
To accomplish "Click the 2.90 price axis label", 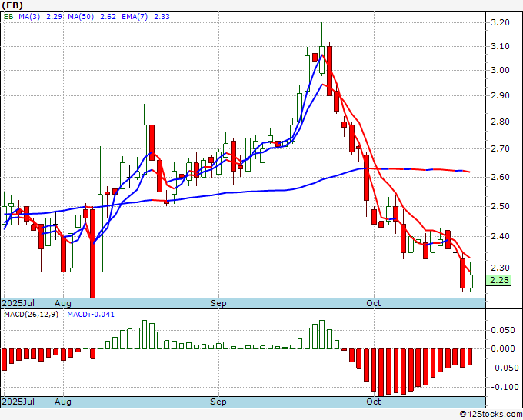I will pyautogui.click(x=500, y=95).
